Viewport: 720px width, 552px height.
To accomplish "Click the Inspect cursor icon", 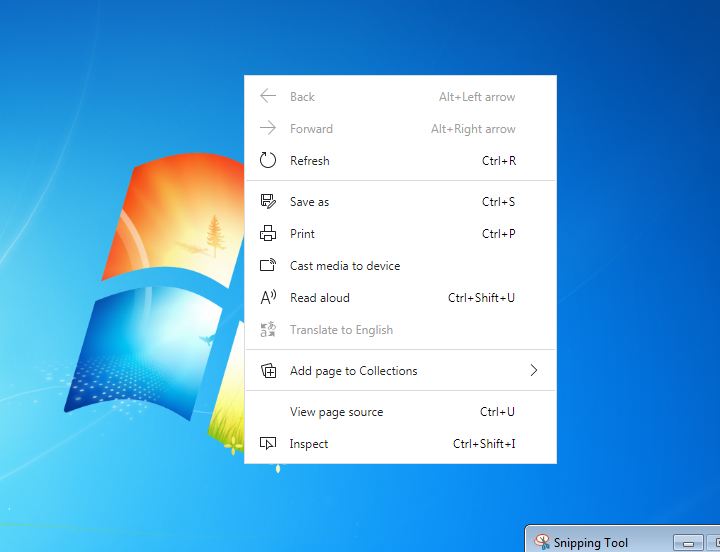I will click(268, 444).
